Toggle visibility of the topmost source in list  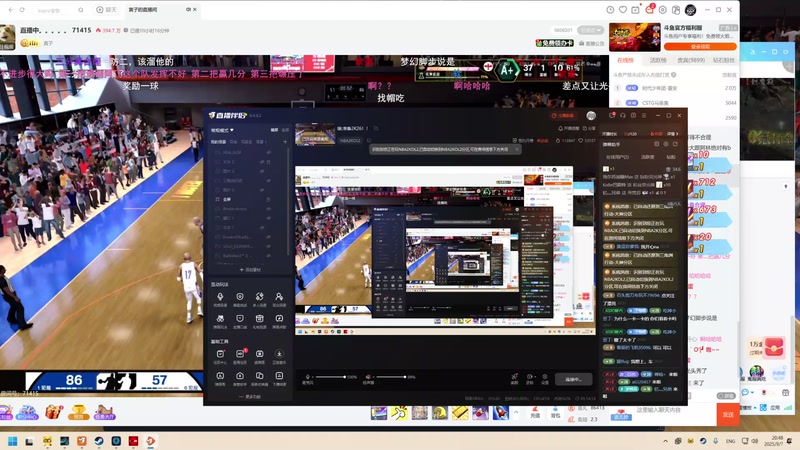pyautogui.click(x=268, y=153)
